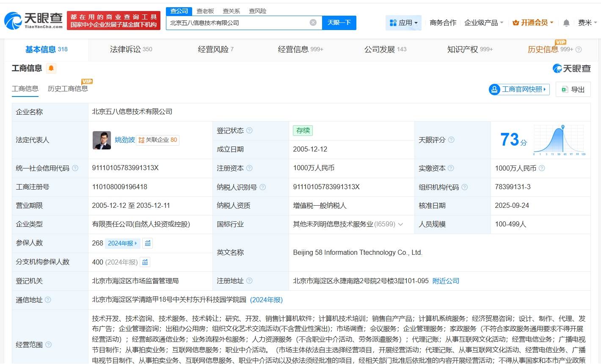Click the bell icon next to 工商信息 heading
The width and height of the screenshot is (601, 364).
[51, 68]
